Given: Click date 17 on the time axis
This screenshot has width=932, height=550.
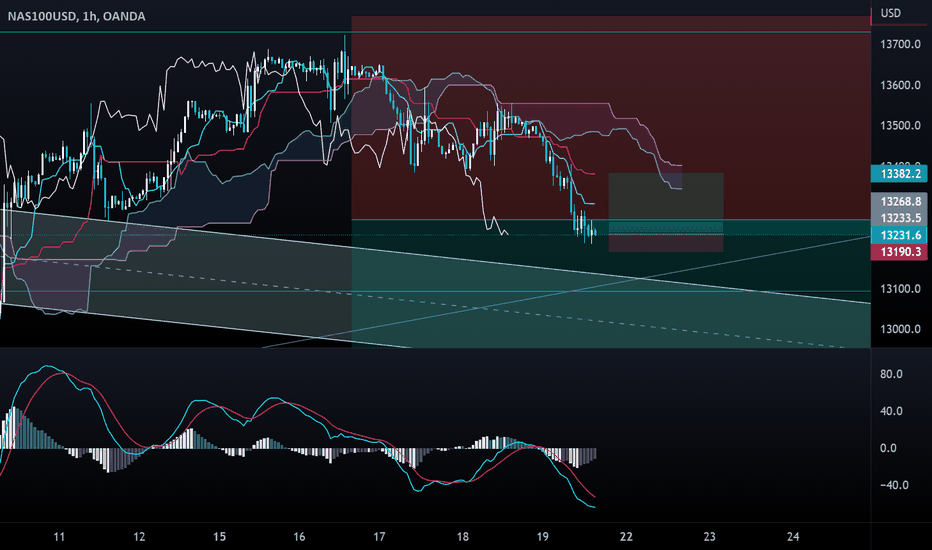Looking at the screenshot, I should click(379, 537).
